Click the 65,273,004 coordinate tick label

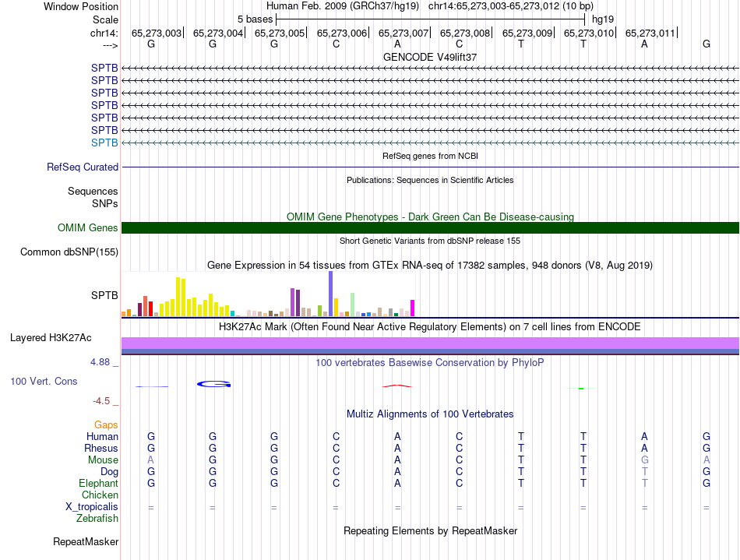218,33
